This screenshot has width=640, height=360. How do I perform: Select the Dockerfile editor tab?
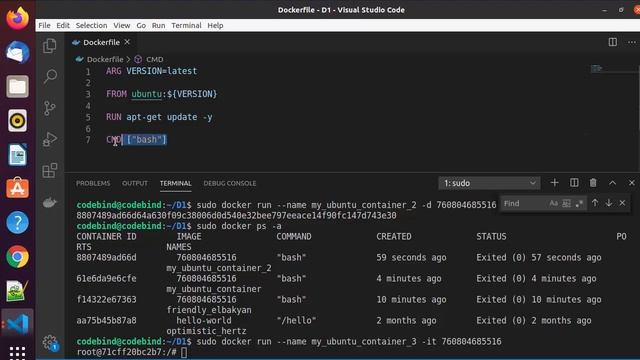click(101, 42)
